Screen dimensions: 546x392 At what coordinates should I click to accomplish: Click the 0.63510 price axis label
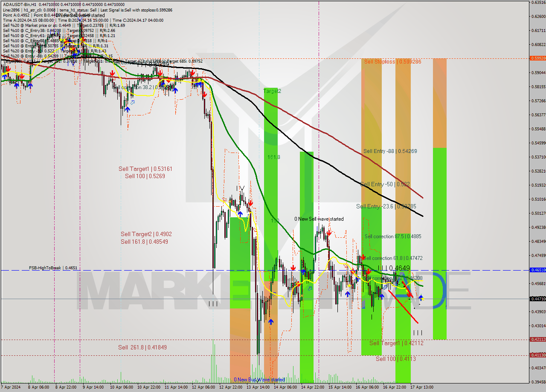[538, 2]
